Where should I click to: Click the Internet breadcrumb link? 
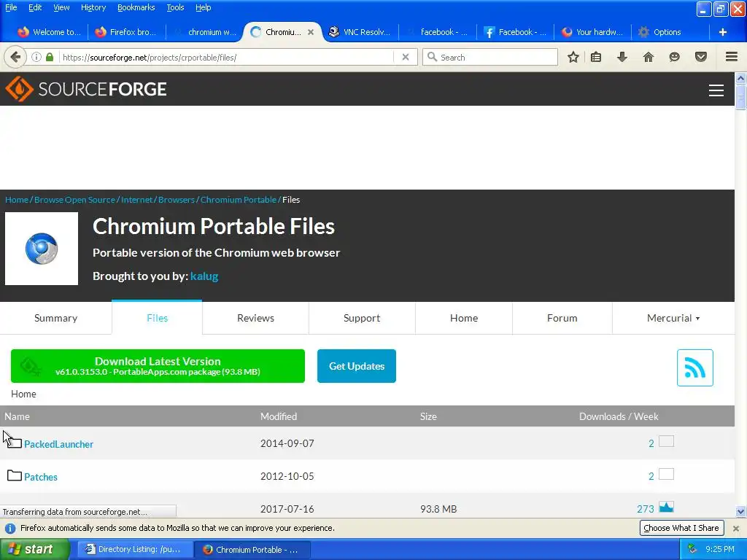click(136, 200)
